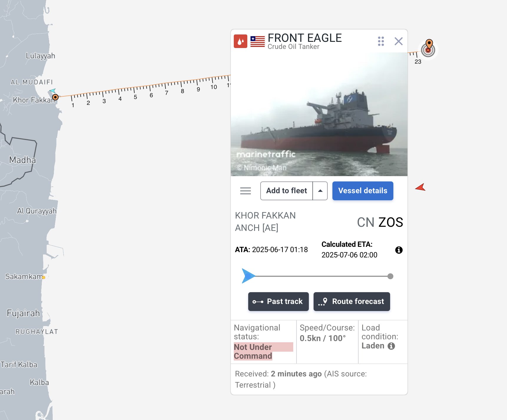This screenshot has width=507, height=420.
Task: Show the vessel's Past track
Action: [279, 302]
